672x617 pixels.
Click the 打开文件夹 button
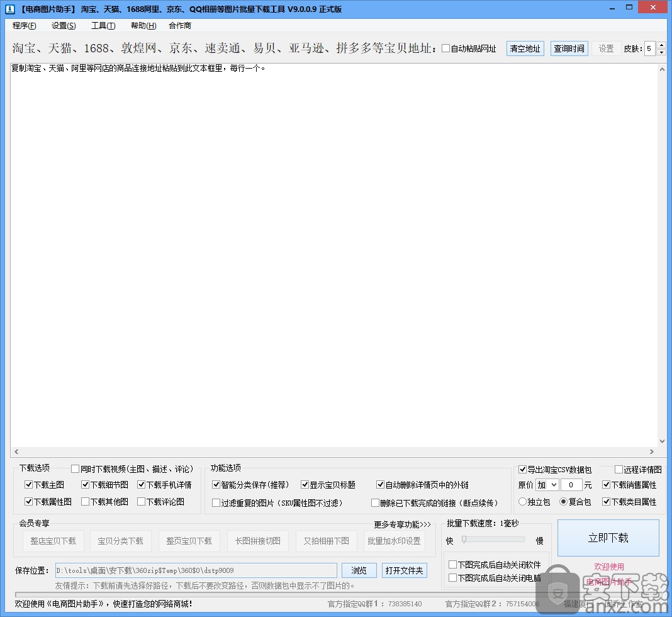point(404,570)
